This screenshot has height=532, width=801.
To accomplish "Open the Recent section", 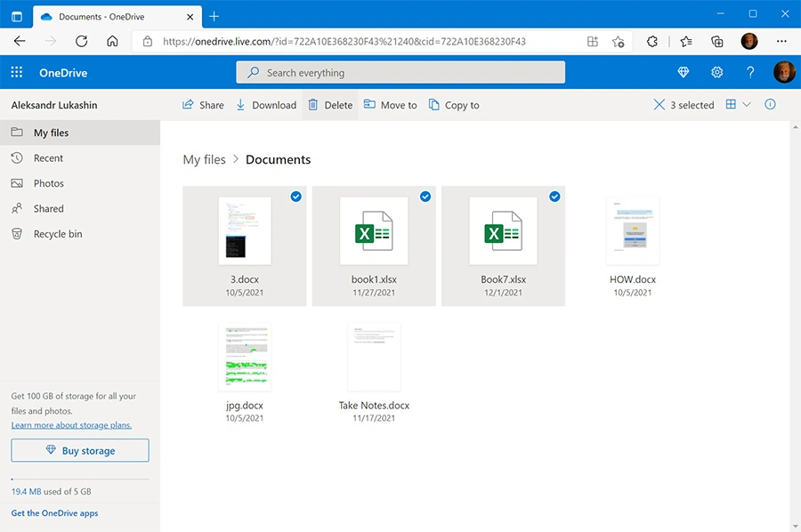I will [80, 158].
